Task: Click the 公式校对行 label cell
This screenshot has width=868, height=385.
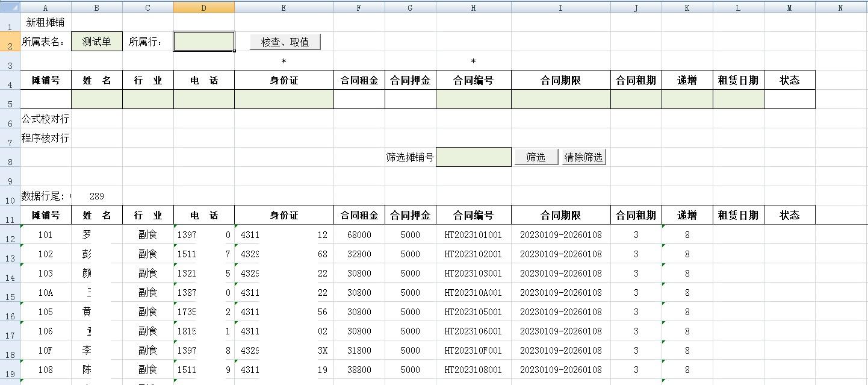Action: click(x=46, y=119)
